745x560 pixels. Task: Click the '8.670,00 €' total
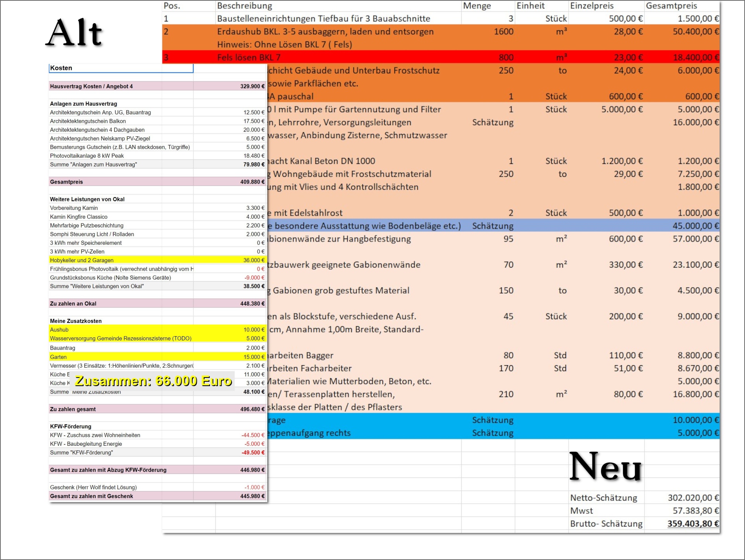tap(698, 368)
